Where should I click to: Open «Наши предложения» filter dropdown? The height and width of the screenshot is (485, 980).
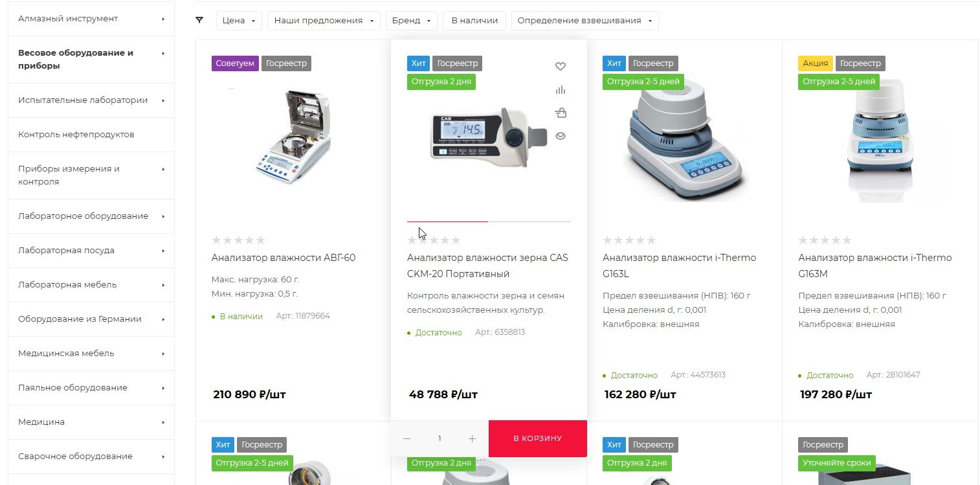(x=324, y=20)
